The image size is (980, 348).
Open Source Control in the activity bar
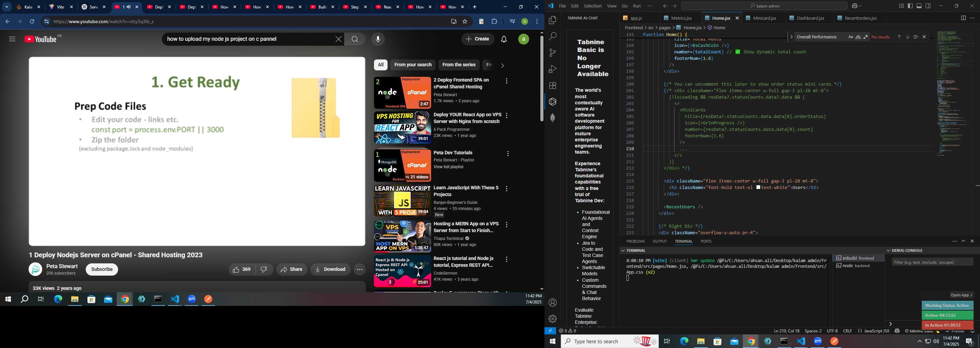click(x=553, y=53)
